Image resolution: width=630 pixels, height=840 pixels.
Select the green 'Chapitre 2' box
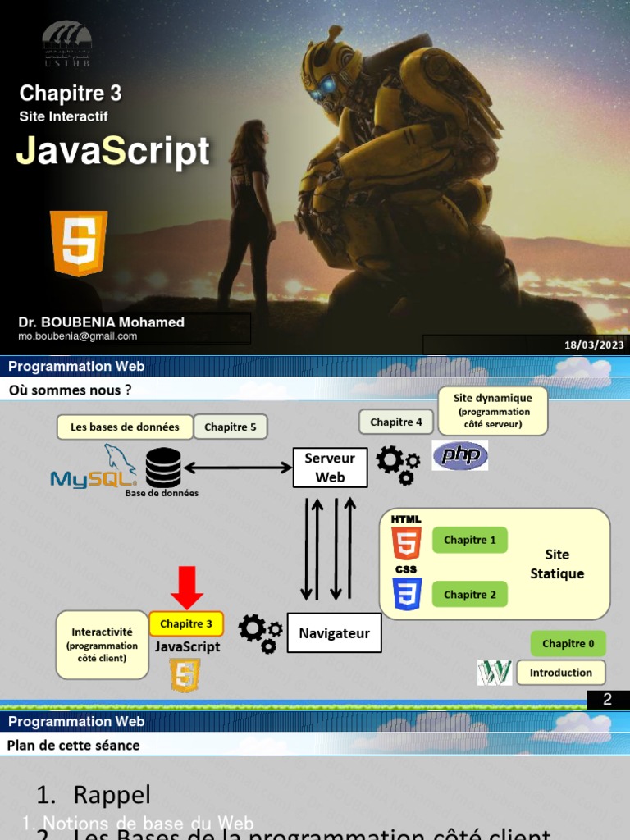pyautogui.click(x=470, y=595)
